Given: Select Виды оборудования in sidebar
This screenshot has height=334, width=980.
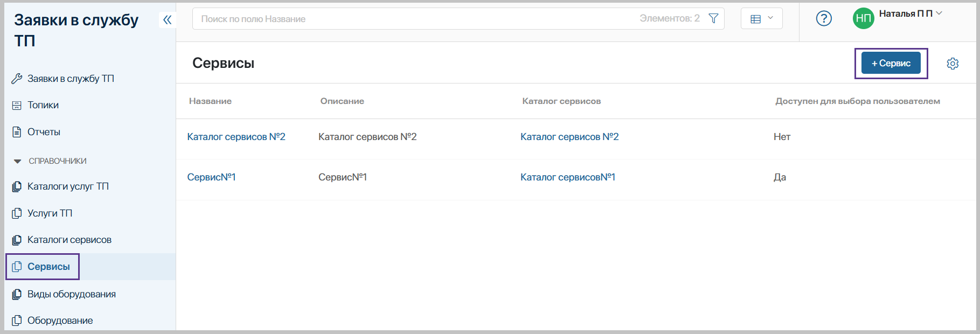Looking at the screenshot, I should [x=71, y=294].
